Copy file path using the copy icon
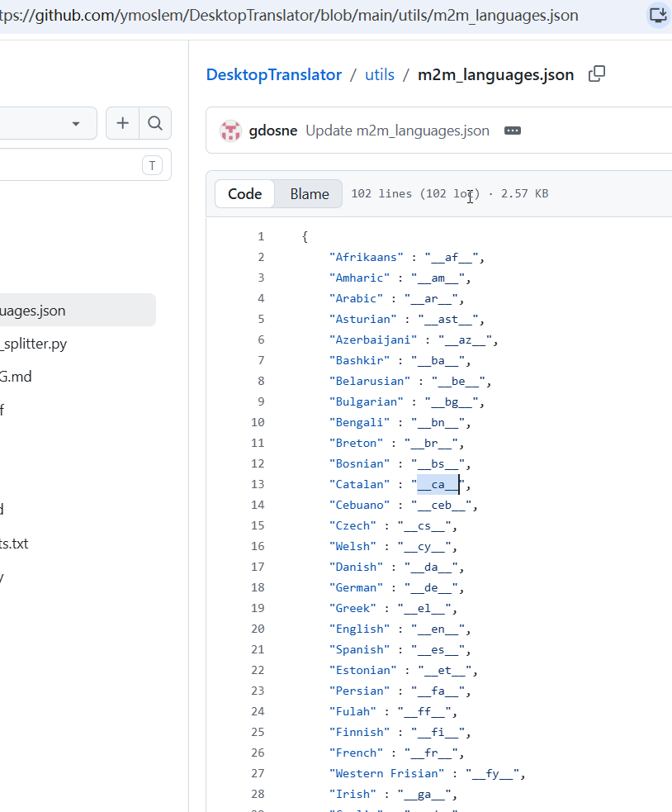The image size is (672, 812). (596, 74)
